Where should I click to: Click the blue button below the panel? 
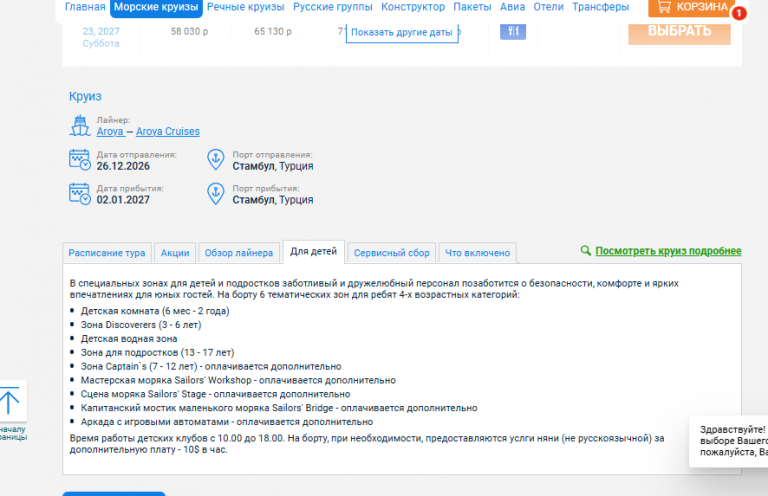point(114,494)
